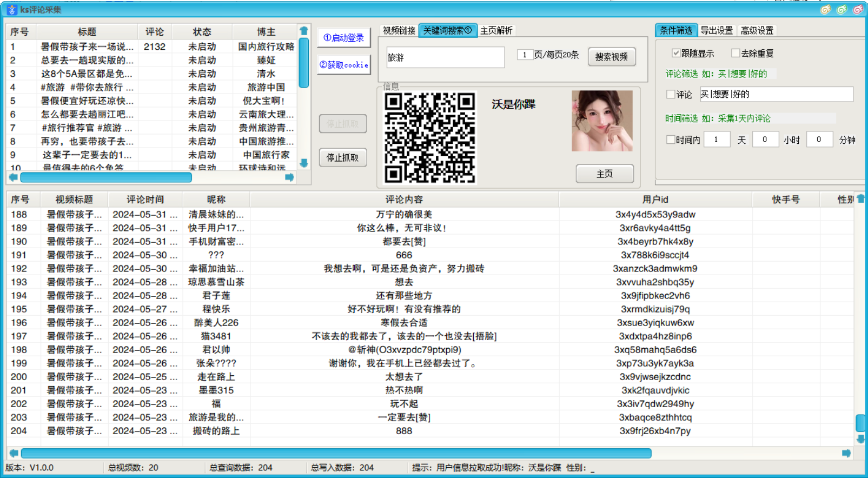This screenshot has height=478, width=868.
Task: Click the 天 days input field
Action: (x=717, y=140)
